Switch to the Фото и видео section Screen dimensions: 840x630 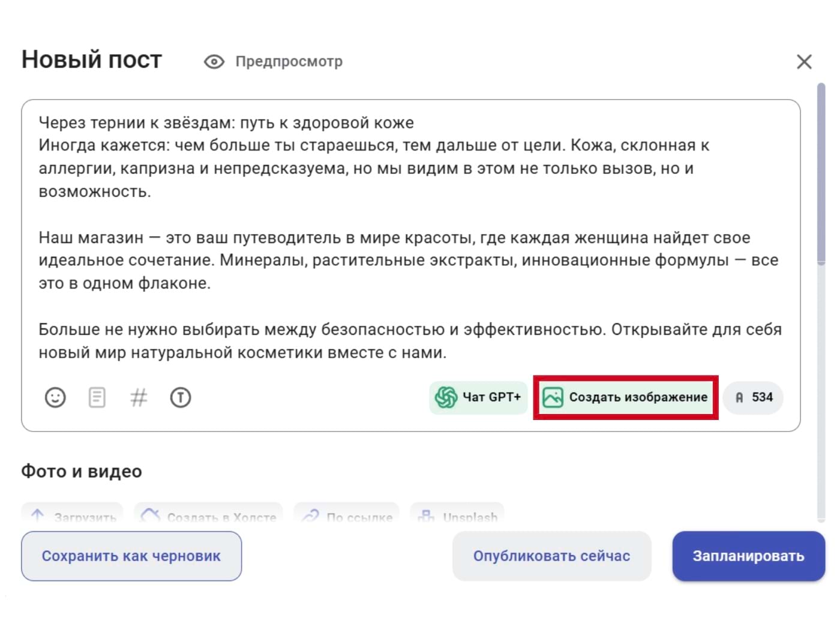click(81, 472)
